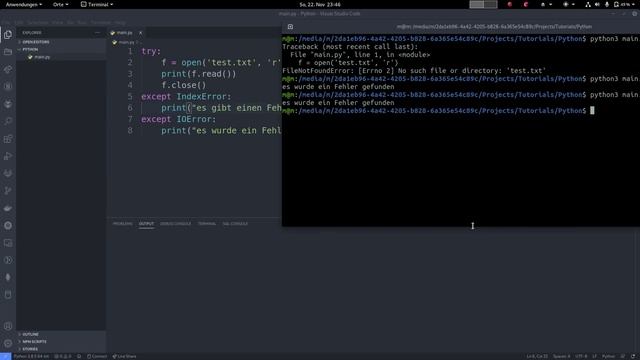The height and width of the screenshot is (360, 640).
Task: Click the first red tray icon in the top panel
Action: [509, 4]
